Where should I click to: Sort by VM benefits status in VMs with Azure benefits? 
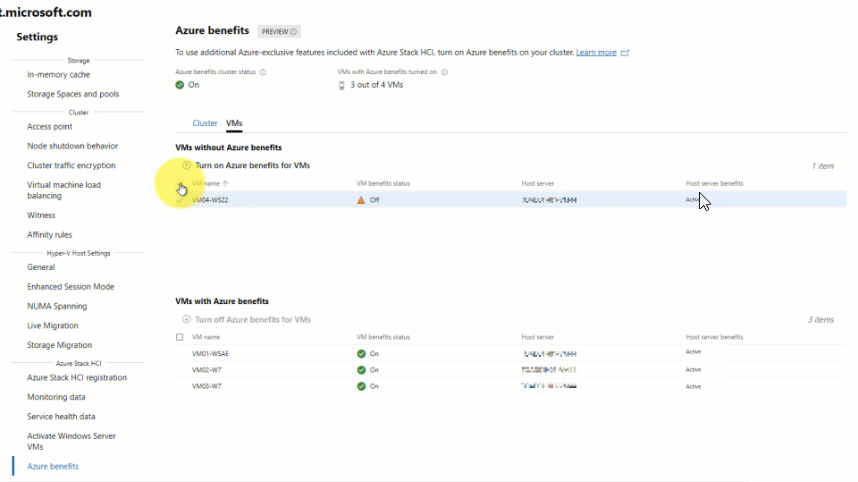(x=383, y=338)
